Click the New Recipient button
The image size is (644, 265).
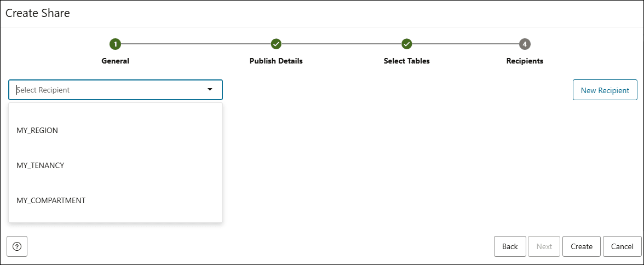coord(605,90)
